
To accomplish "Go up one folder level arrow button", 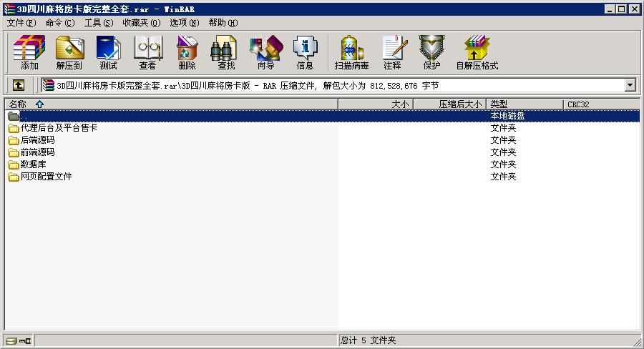I will coord(19,85).
